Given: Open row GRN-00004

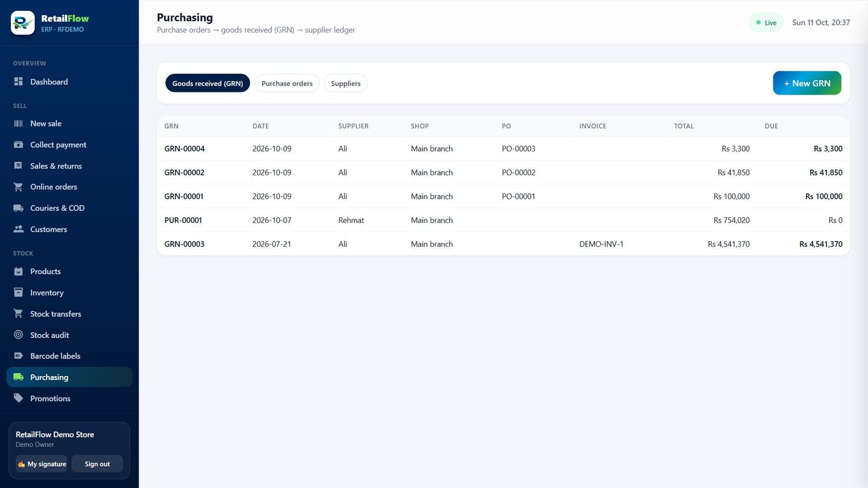Looking at the screenshot, I should (503, 148).
